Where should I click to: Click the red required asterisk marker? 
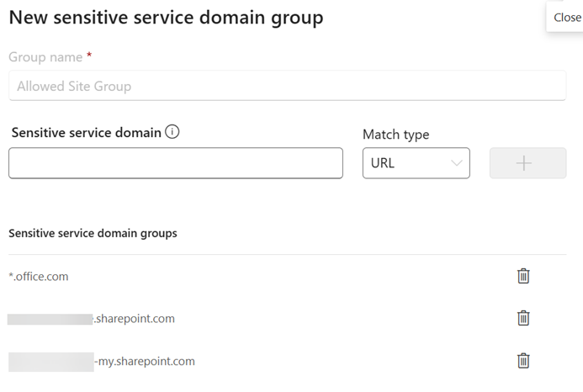pos(89,56)
